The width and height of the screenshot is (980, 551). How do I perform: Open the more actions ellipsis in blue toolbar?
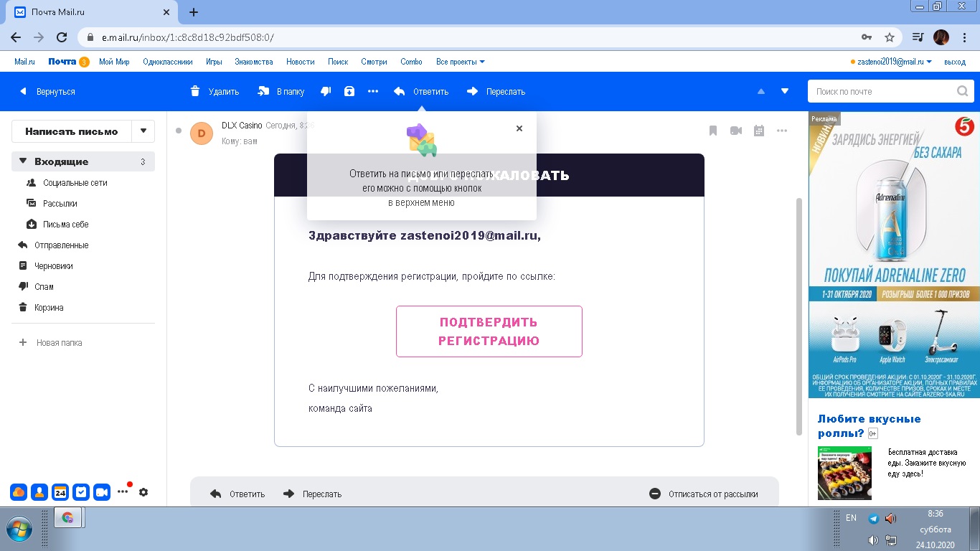(373, 91)
